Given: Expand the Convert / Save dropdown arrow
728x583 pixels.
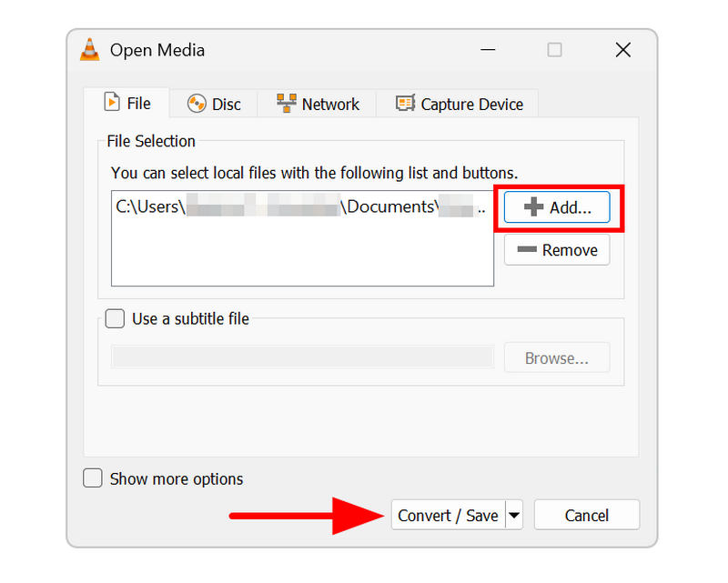Looking at the screenshot, I should coord(514,515).
